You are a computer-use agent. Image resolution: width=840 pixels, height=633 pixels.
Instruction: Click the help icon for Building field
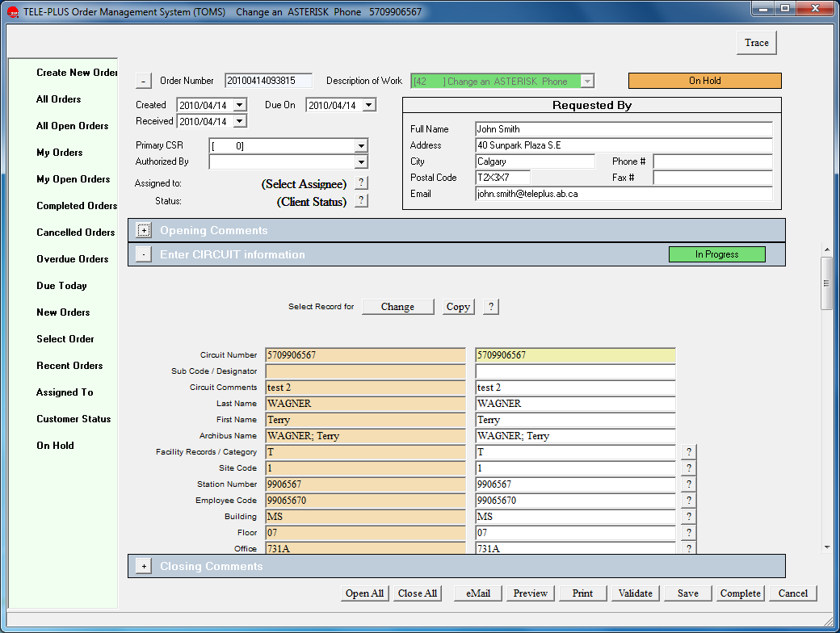click(x=689, y=517)
